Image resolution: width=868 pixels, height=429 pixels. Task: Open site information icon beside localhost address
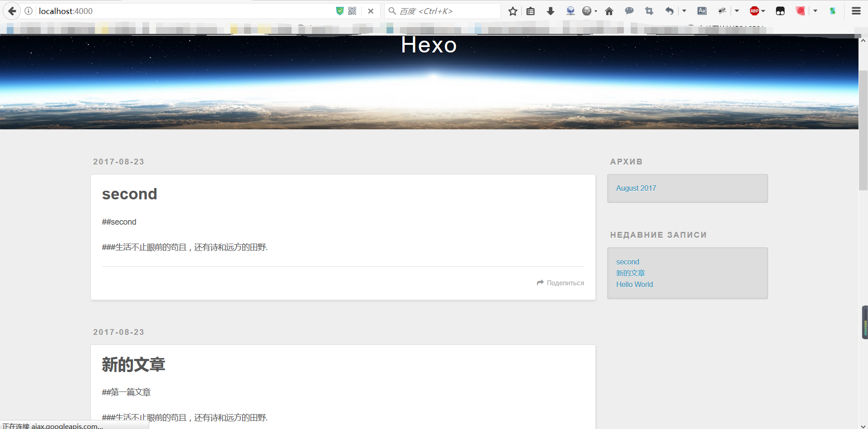pyautogui.click(x=28, y=11)
